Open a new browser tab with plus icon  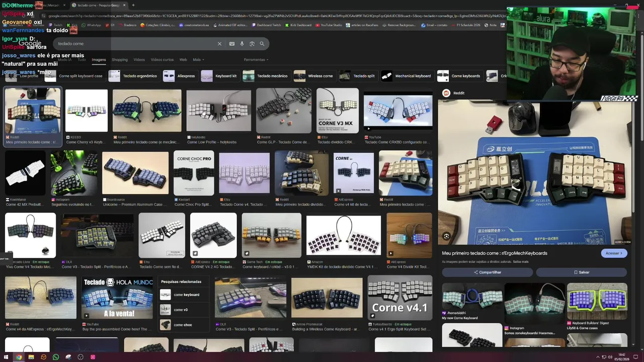[x=133, y=5]
